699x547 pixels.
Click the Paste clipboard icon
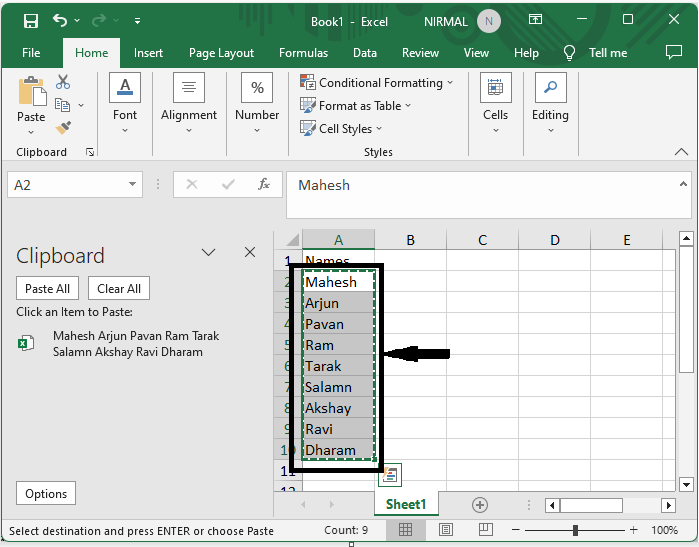(31, 91)
